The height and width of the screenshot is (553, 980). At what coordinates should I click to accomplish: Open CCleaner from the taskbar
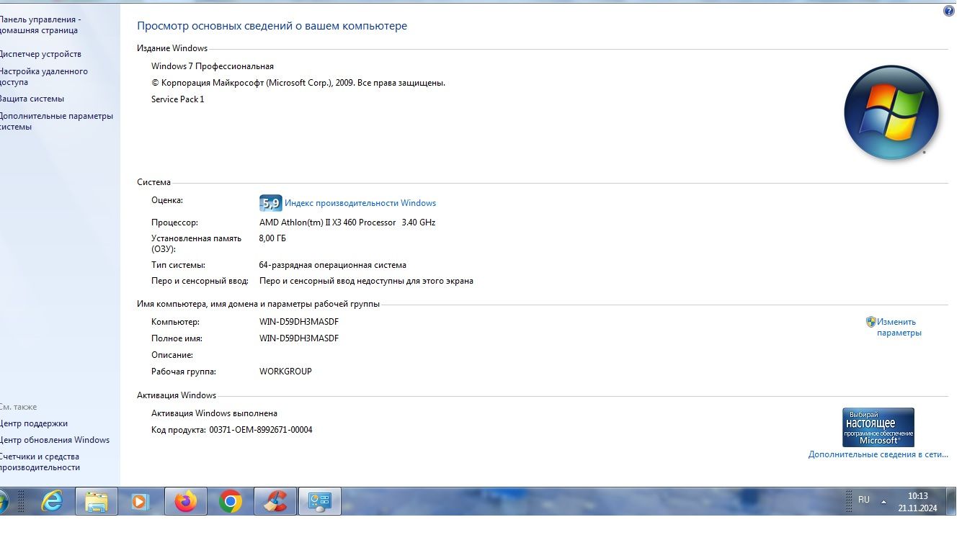click(x=275, y=501)
